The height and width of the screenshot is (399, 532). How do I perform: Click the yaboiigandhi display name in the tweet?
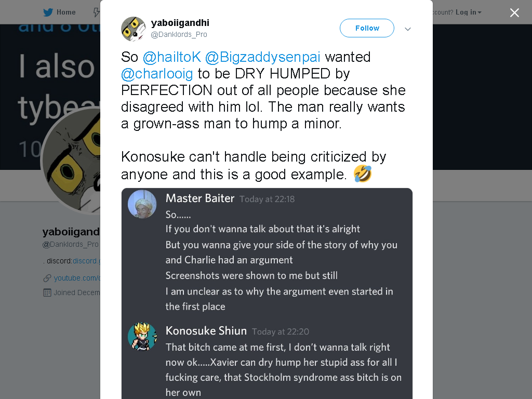(x=180, y=23)
